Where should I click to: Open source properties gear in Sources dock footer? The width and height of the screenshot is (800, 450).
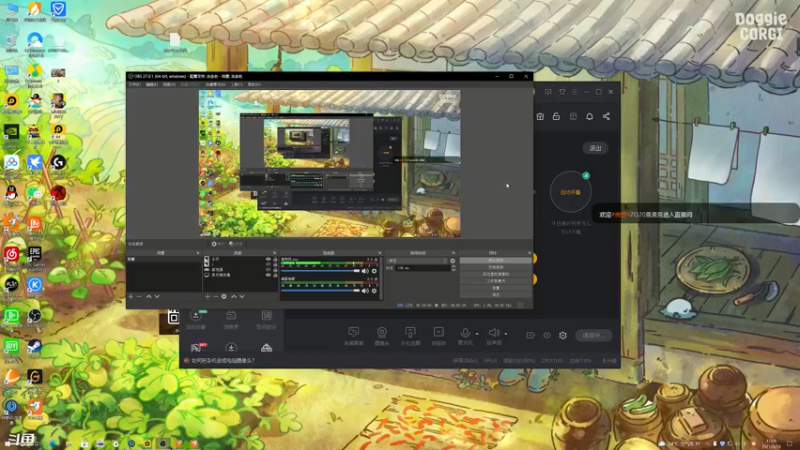pos(224,296)
